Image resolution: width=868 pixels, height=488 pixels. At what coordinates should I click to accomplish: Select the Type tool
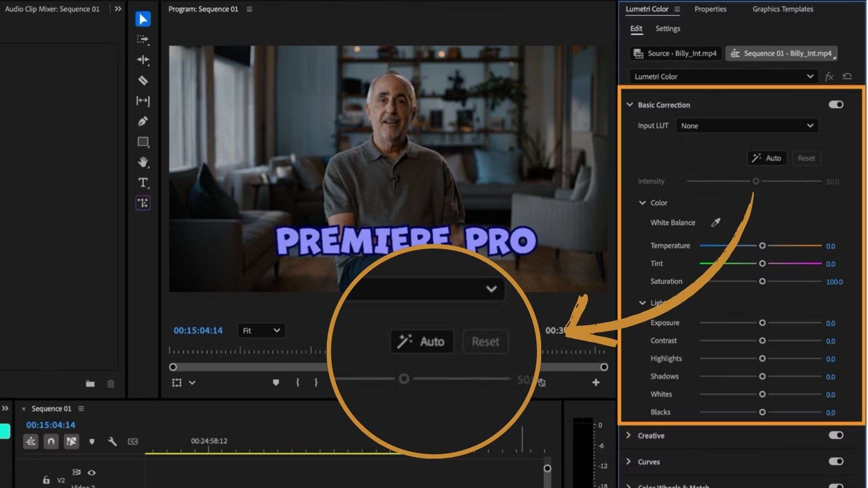pos(143,183)
